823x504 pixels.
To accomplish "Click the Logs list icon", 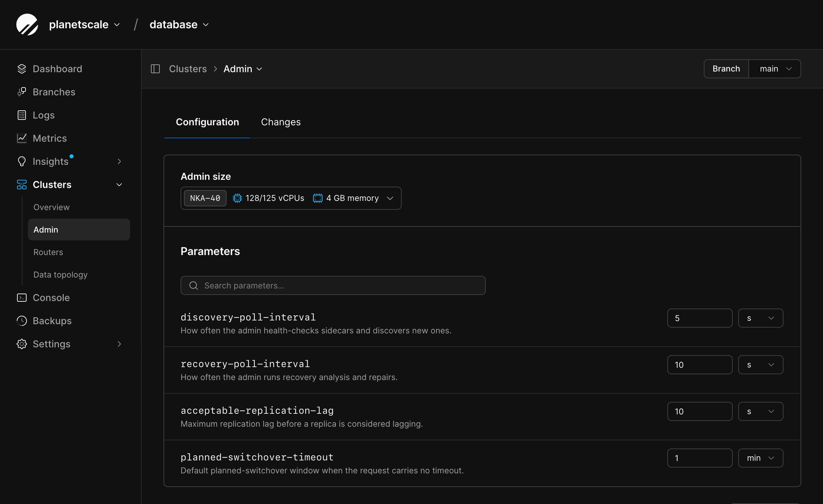I will pos(22,115).
